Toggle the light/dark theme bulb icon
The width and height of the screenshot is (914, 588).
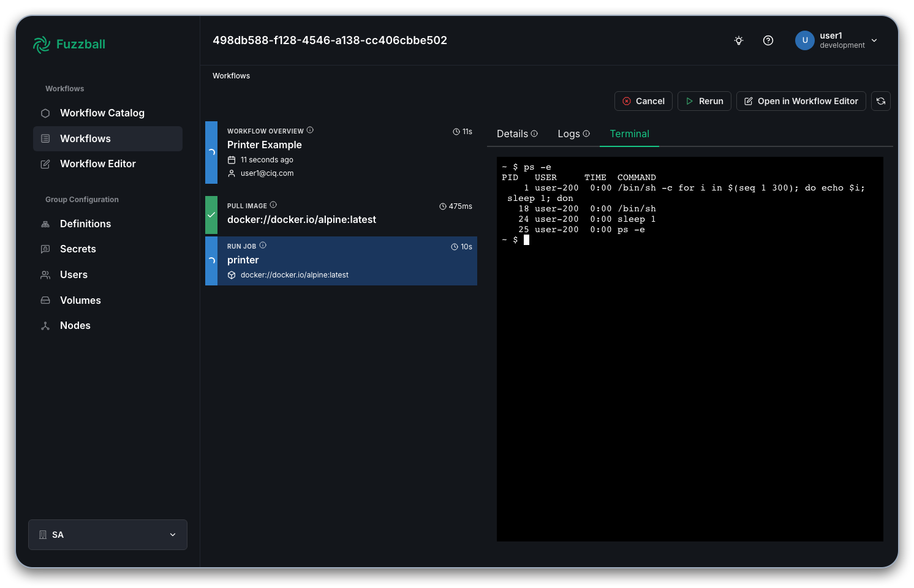739,40
